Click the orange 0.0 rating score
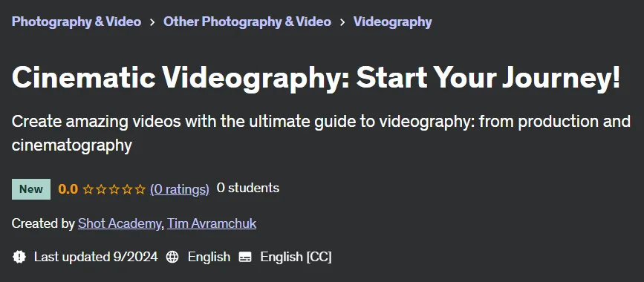This screenshot has height=282, width=644. [68, 189]
